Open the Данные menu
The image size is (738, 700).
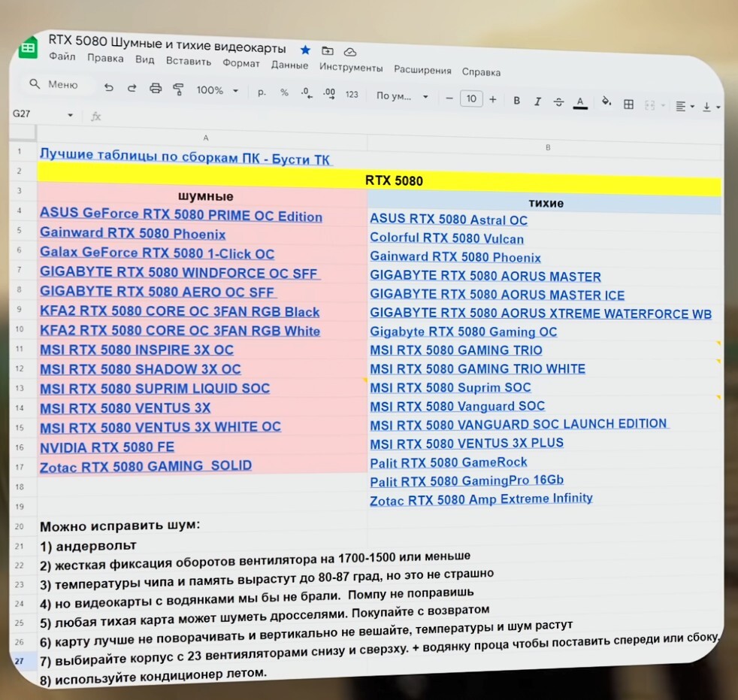289,65
